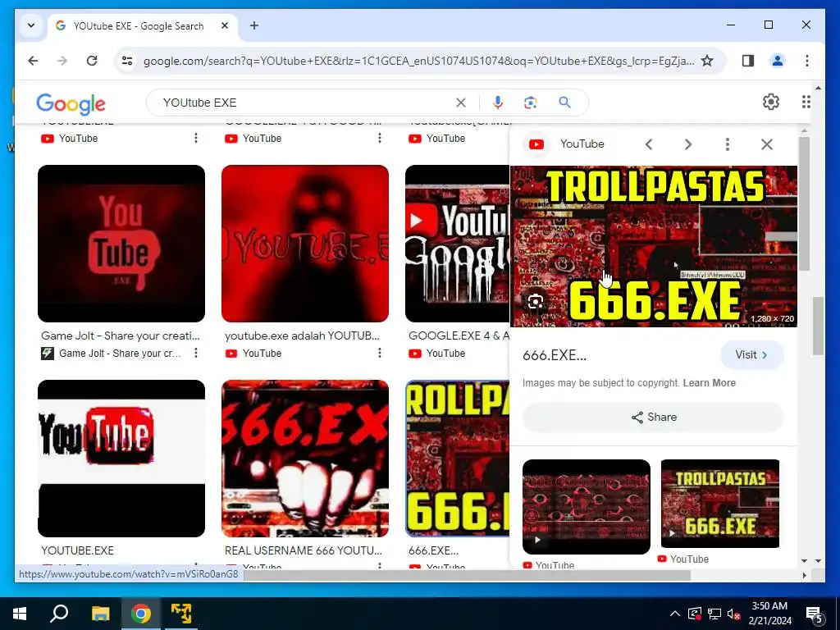
Task: Open 'youtube.exe adalah YOUTUB...' title
Action: tap(302, 336)
